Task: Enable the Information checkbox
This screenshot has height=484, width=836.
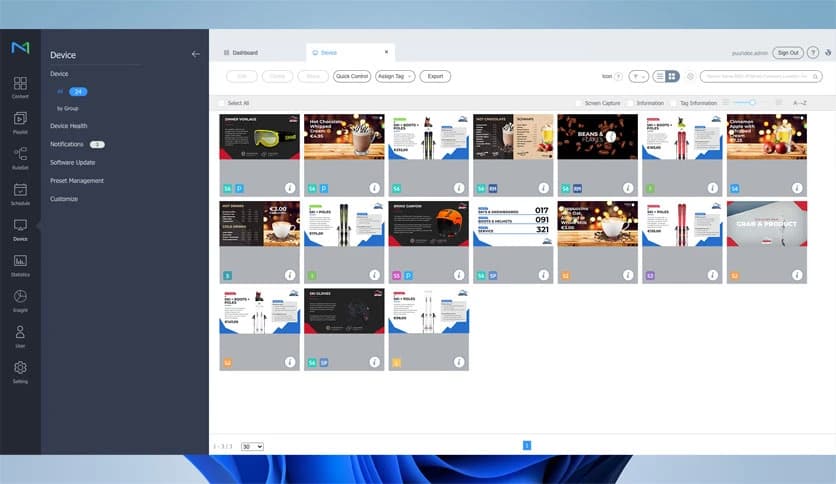Action: tap(630, 103)
